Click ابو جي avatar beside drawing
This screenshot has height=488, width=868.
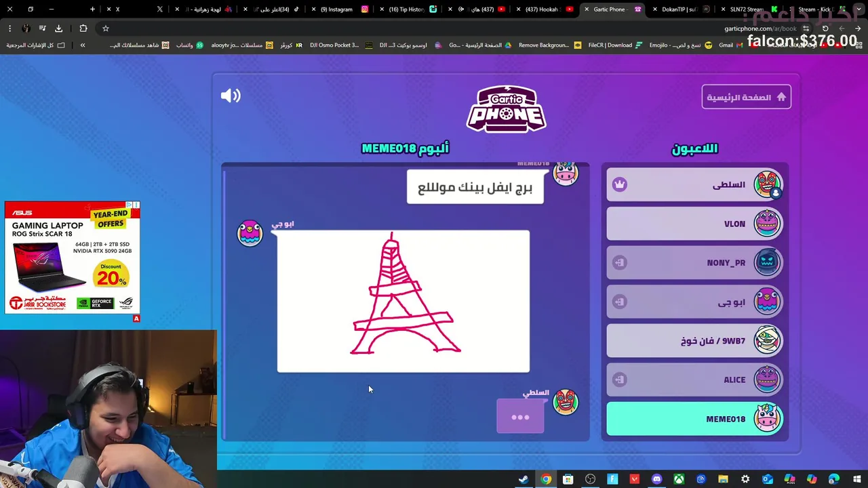[250, 233]
